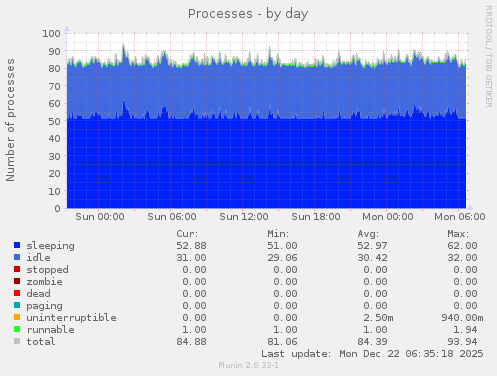Click the runnable legend color swatch
This screenshot has width=497, height=376.
click(17, 329)
